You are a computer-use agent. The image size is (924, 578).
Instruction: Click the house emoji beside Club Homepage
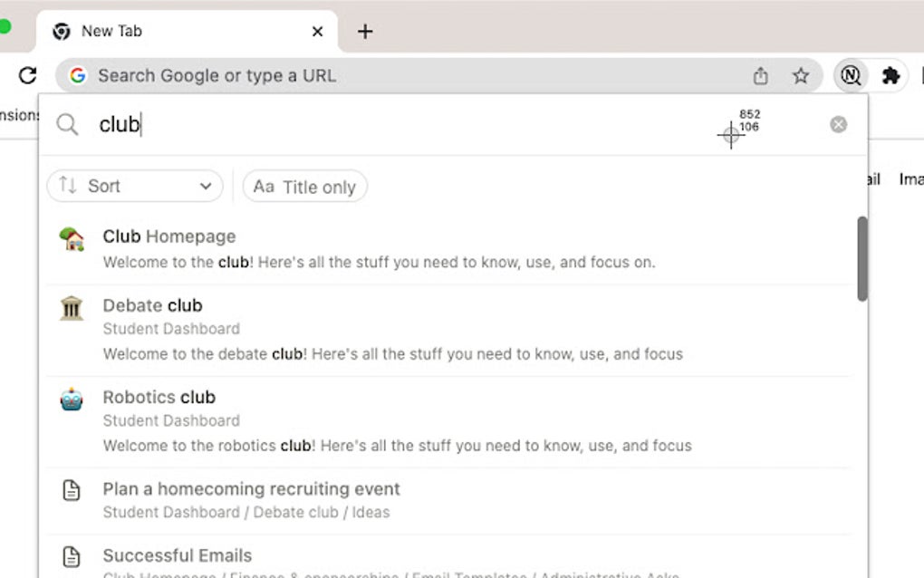point(72,237)
